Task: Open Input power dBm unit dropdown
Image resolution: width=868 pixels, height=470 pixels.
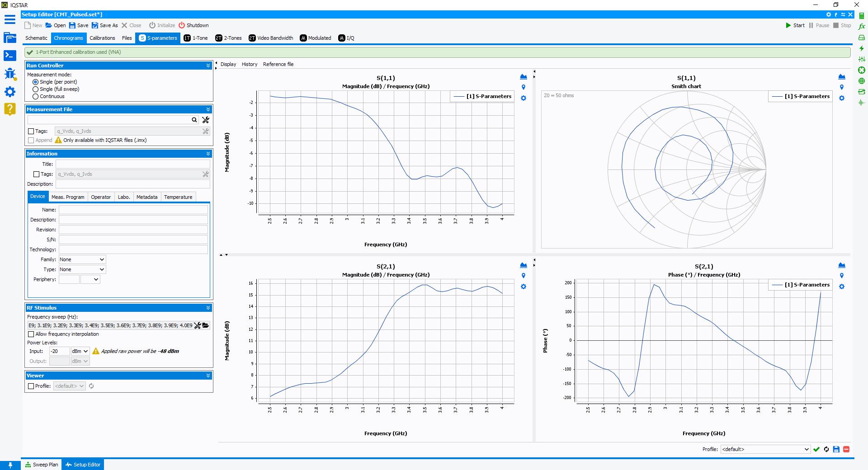Action: (x=80, y=351)
